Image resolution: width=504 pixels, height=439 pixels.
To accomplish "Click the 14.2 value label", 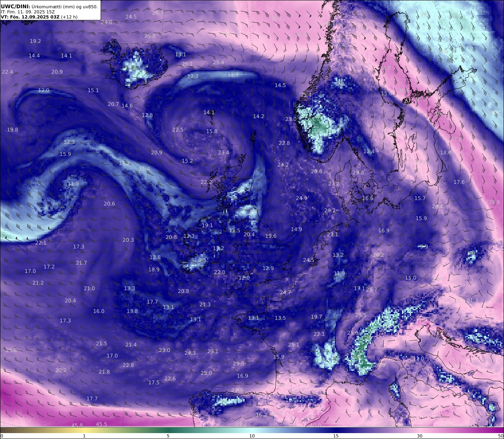I will pyautogui.click(x=259, y=117).
